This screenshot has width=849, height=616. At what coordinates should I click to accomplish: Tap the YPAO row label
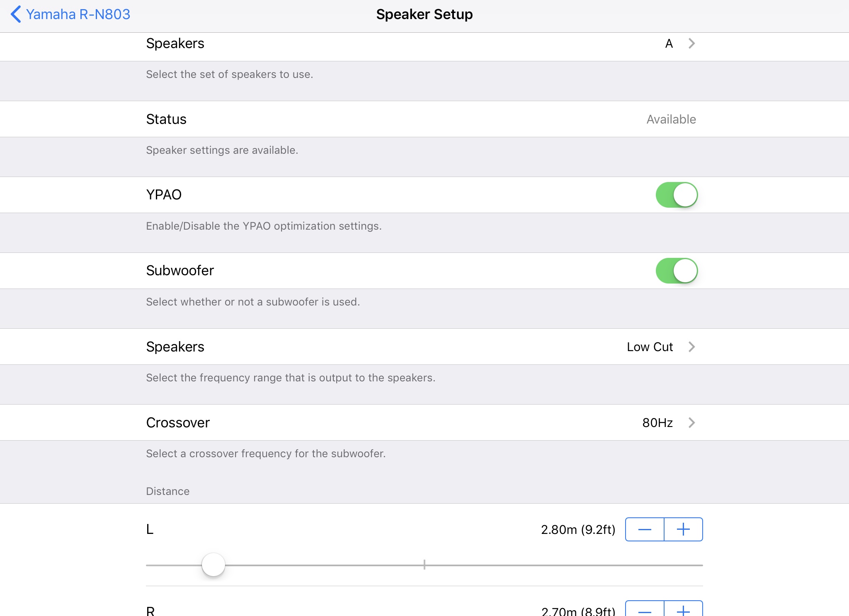pyautogui.click(x=164, y=195)
